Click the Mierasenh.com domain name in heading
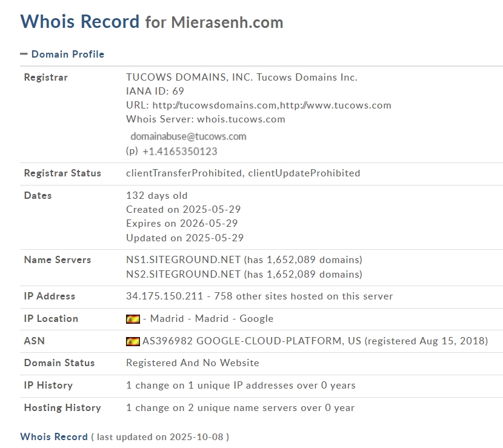This screenshot has height=448, width=503. coord(227,22)
